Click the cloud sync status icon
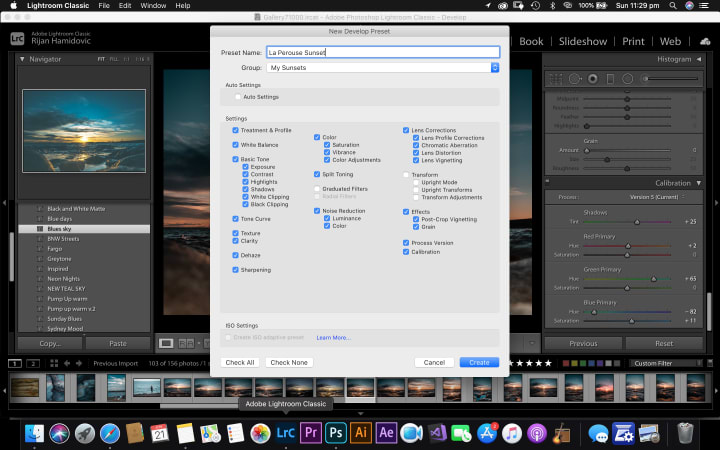This screenshot has height=450, width=720. tap(705, 41)
